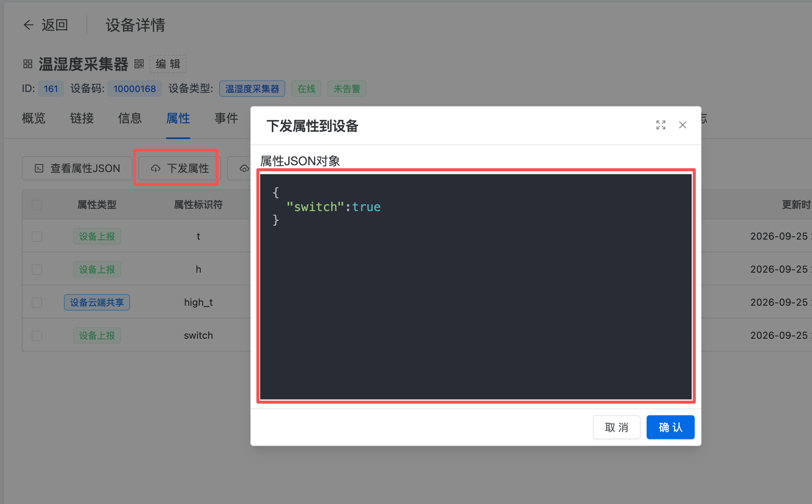The image size is (812, 504).
Task: Close the 下发属性到设备 dialog
Action: coord(683,125)
